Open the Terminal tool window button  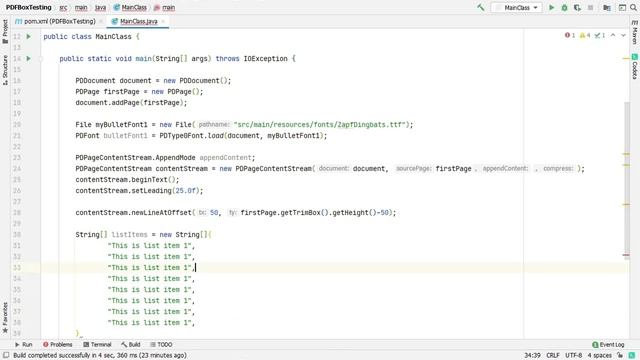pyautogui.click(x=97, y=344)
